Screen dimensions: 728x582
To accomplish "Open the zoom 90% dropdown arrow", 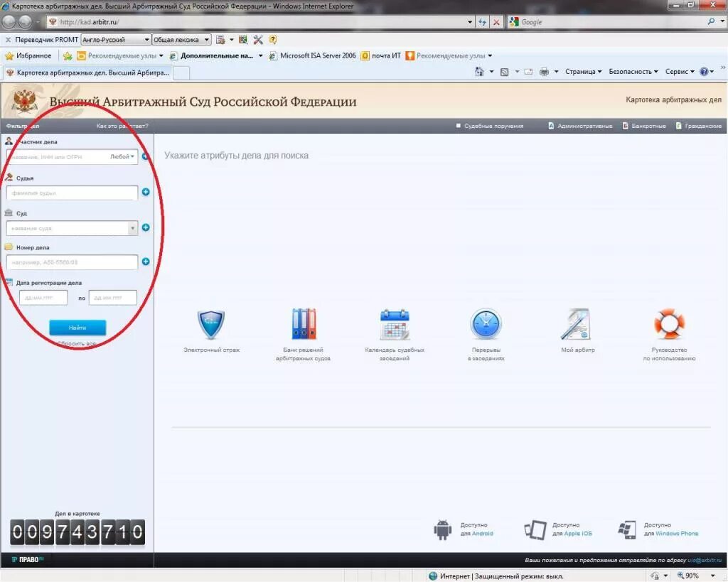I will [x=713, y=576].
